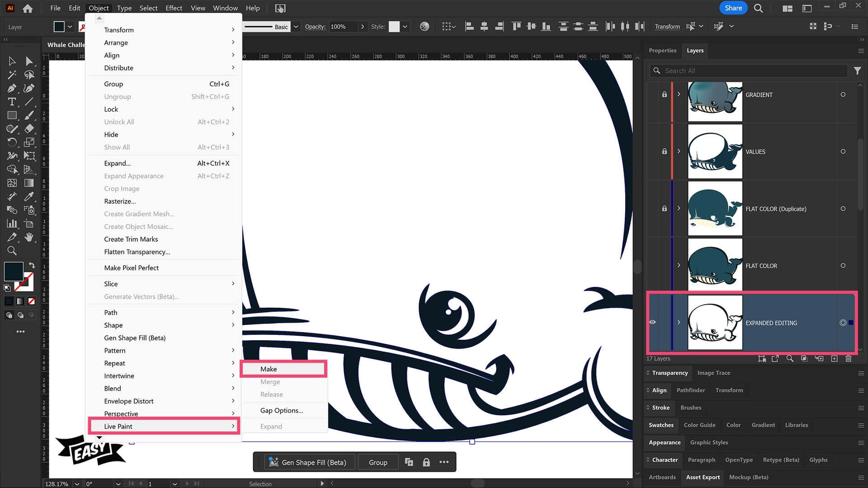868x488 pixels.
Task: Expand the FLAT COLOR layer
Action: 679,265
